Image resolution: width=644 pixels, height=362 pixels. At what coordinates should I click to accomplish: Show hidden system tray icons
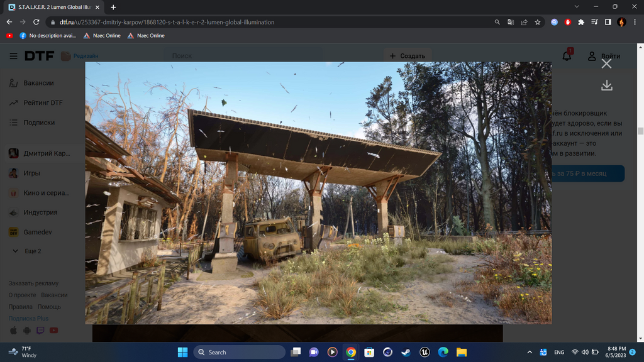[x=530, y=352]
